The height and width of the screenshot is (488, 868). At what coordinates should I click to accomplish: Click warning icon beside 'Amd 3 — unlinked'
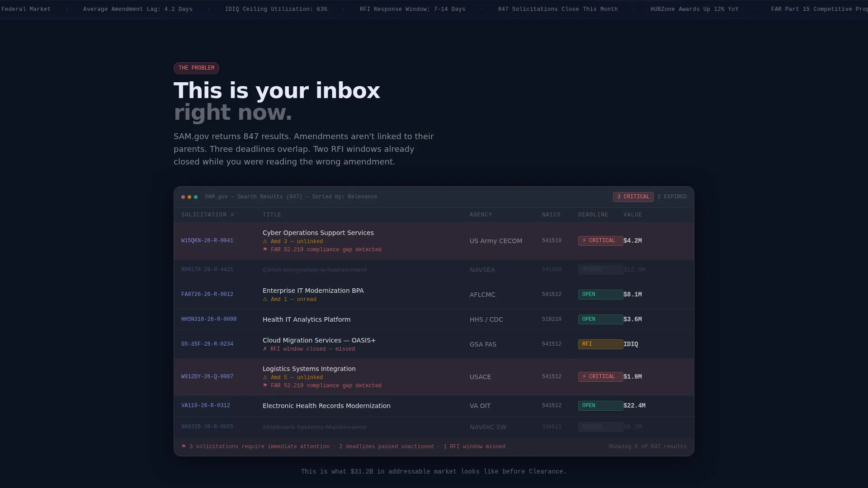(x=265, y=242)
